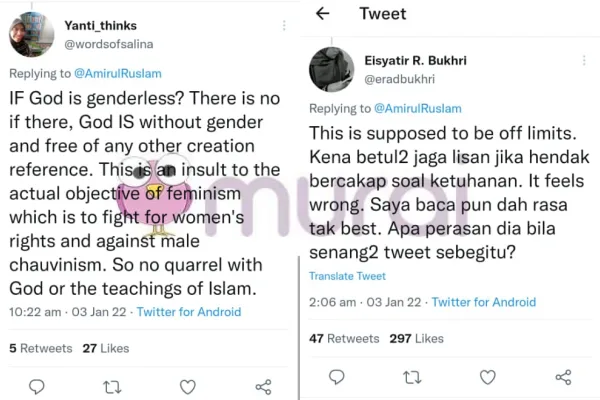The height and width of the screenshot is (400, 600).
Task: Reply to Yanti_thinks' tweet
Action: [x=37, y=386]
